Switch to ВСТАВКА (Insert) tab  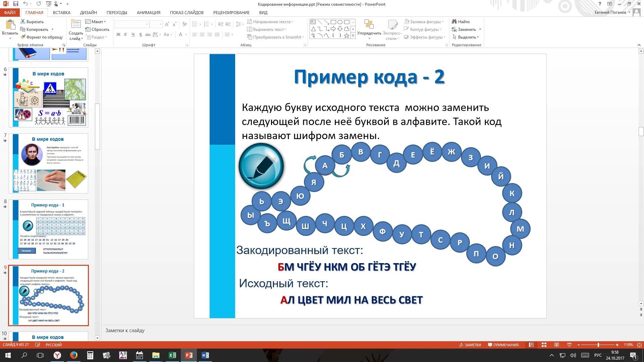coord(62,13)
